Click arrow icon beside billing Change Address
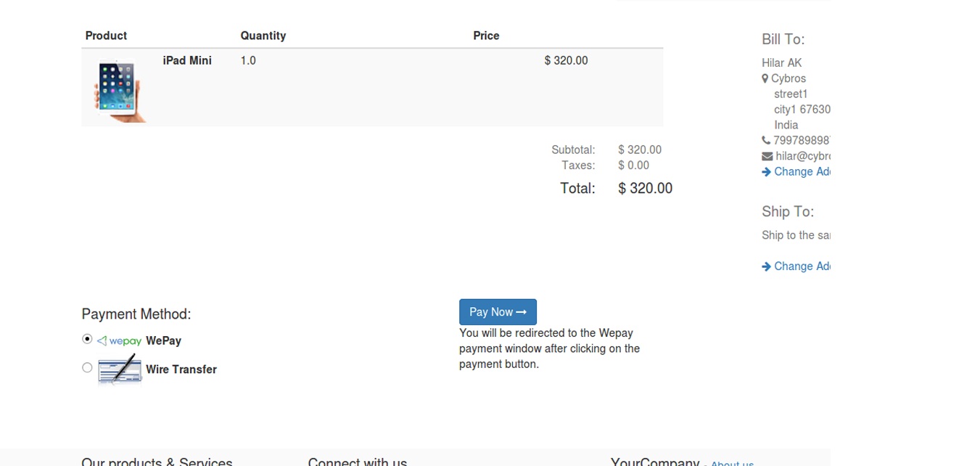The height and width of the screenshot is (466, 980). tap(766, 172)
